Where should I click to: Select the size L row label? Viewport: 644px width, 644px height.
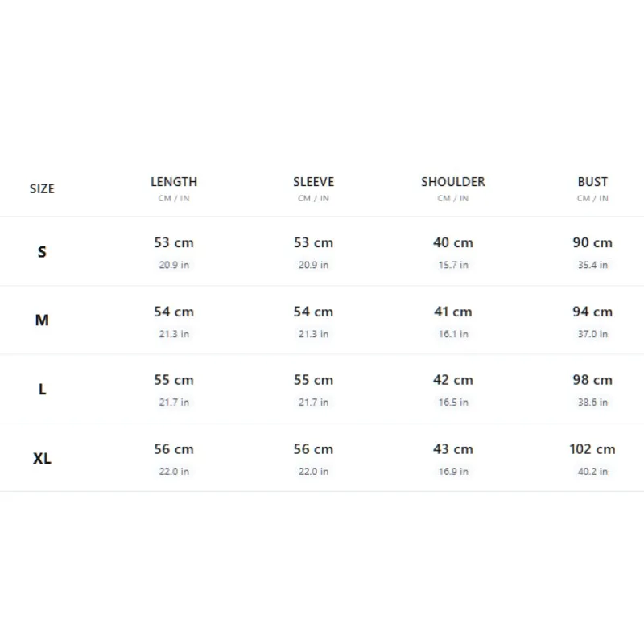point(42,389)
